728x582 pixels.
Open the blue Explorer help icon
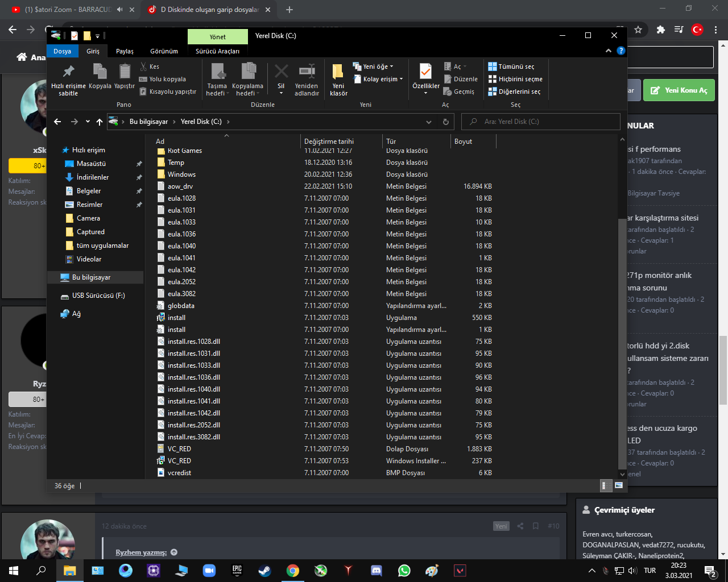[x=621, y=51]
